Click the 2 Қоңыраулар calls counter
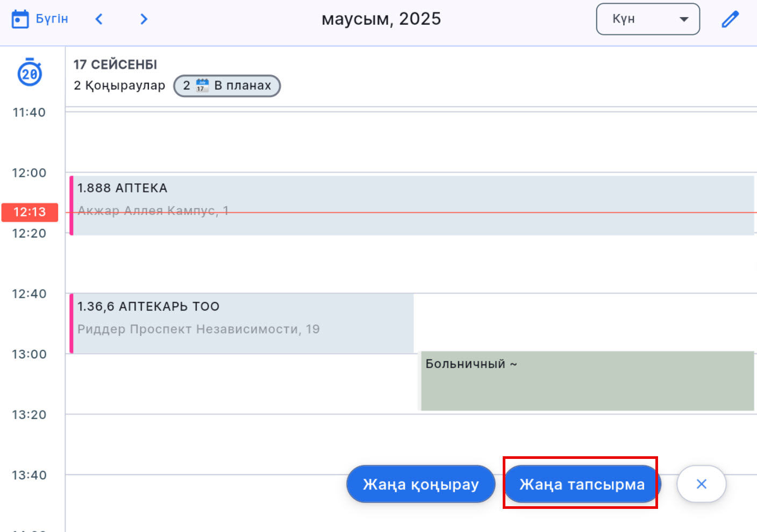 pyautogui.click(x=119, y=86)
